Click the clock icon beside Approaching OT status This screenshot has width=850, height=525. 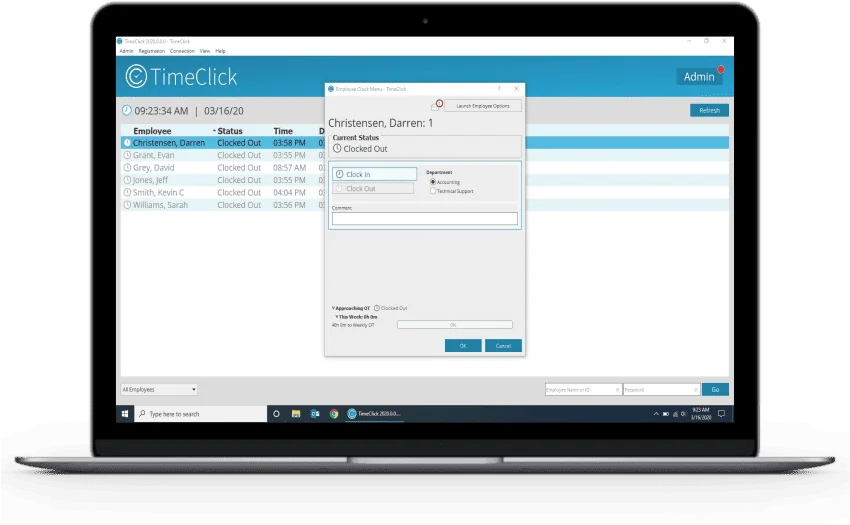[x=377, y=308]
